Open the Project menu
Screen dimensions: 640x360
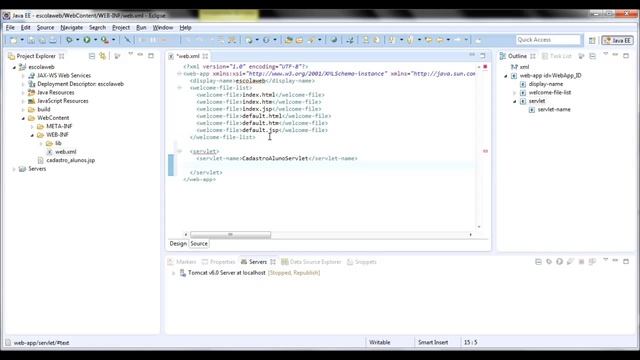[121, 27]
